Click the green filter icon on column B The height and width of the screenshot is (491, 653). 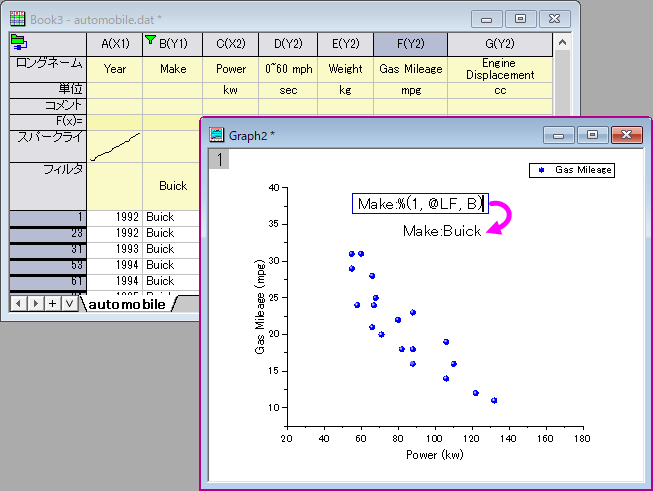tap(150, 40)
